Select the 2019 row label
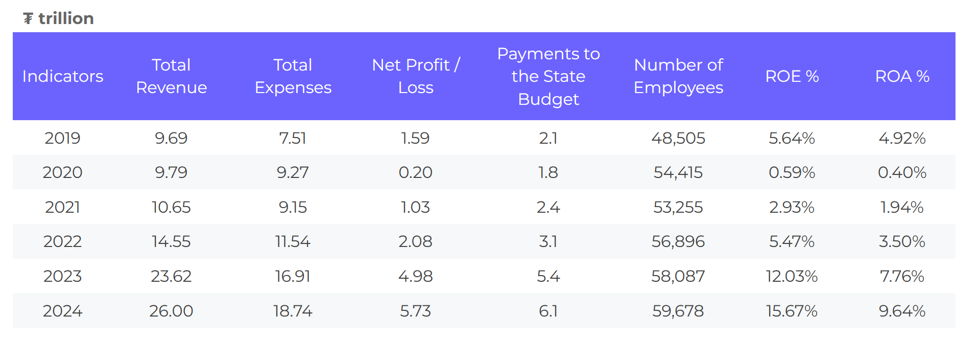Viewport: 980px width, 360px height. 62,138
